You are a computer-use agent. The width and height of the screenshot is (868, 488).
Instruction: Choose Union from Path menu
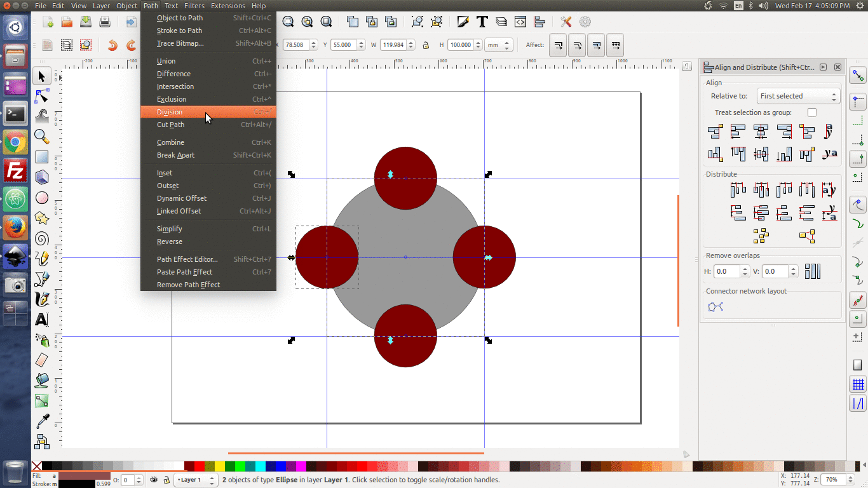[208, 61]
